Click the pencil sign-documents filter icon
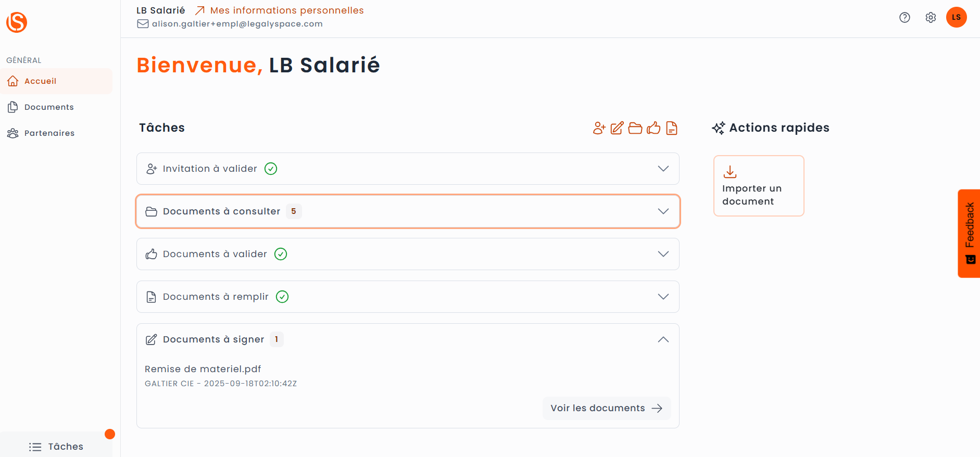Image resolution: width=980 pixels, height=457 pixels. tap(617, 128)
